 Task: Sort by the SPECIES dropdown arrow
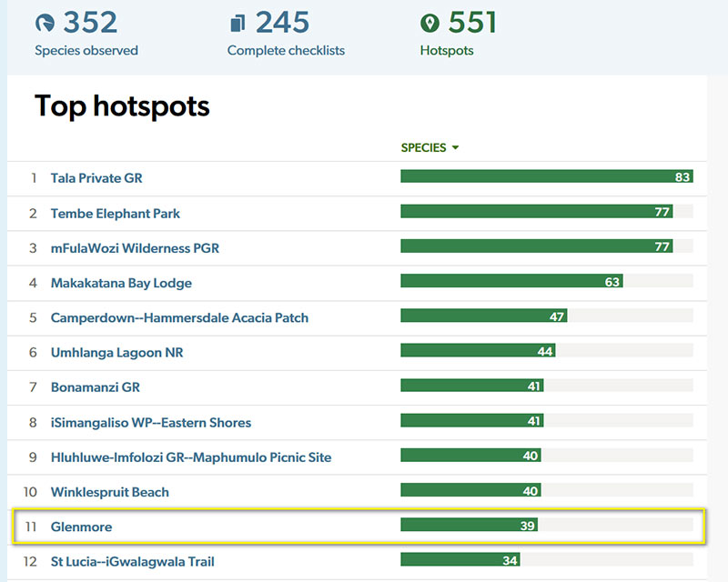[x=455, y=148]
